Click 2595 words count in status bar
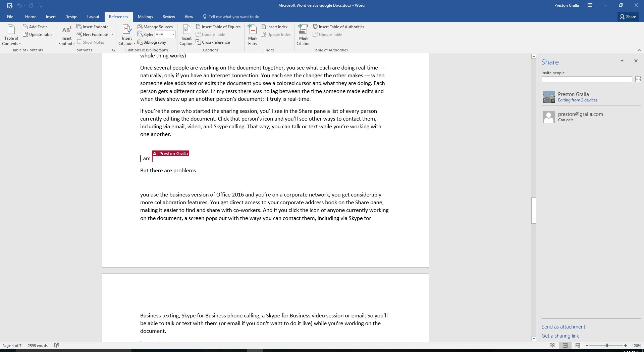The width and height of the screenshot is (644, 352). 38,345
